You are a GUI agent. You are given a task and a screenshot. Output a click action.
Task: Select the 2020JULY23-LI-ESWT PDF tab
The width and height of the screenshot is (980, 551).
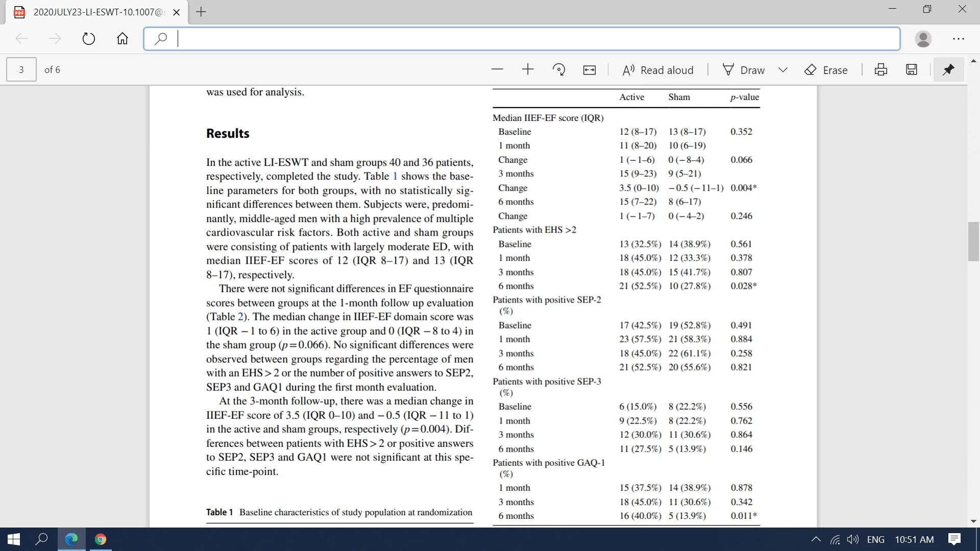tap(96, 12)
